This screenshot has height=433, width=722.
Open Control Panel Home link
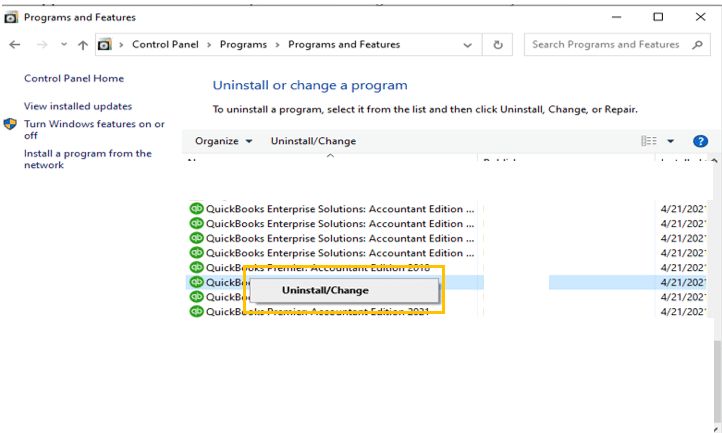(x=74, y=78)
